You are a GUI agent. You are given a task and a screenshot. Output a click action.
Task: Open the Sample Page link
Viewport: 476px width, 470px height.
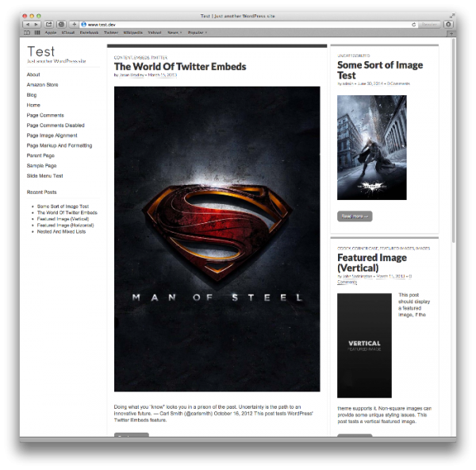tap(41, 166)
